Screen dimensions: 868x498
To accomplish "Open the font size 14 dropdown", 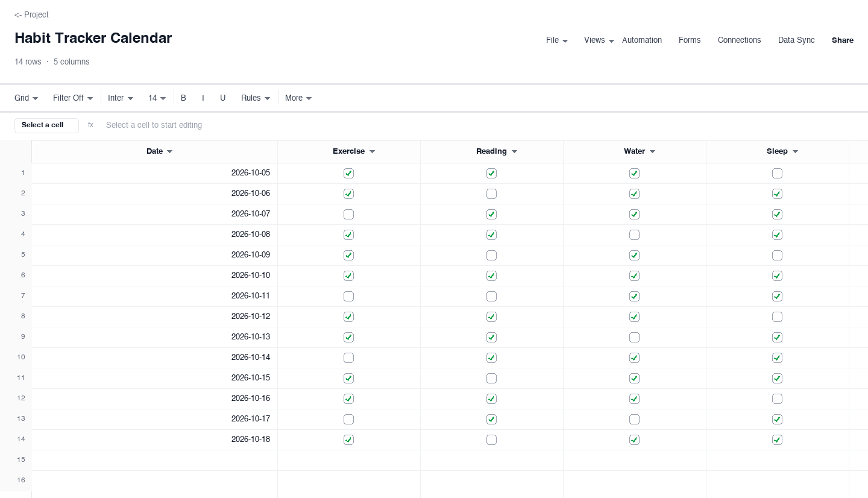I will [x=157, y=98].
